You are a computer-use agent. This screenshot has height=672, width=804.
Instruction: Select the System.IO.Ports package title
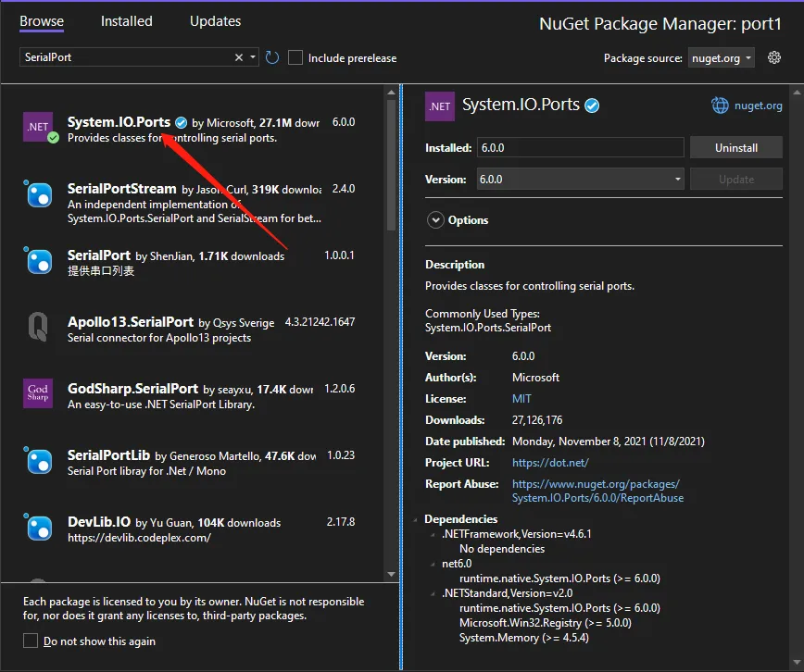point(119,122)
